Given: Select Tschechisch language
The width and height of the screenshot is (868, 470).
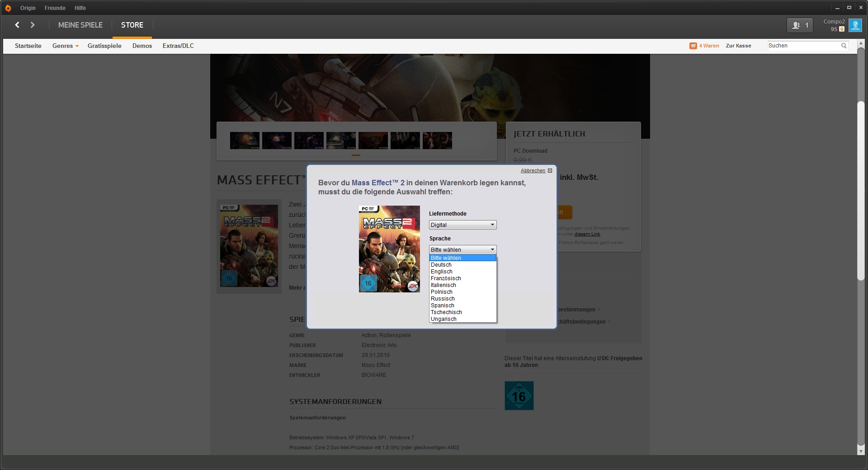Looking at the screenshot, I should coord(463,312).
